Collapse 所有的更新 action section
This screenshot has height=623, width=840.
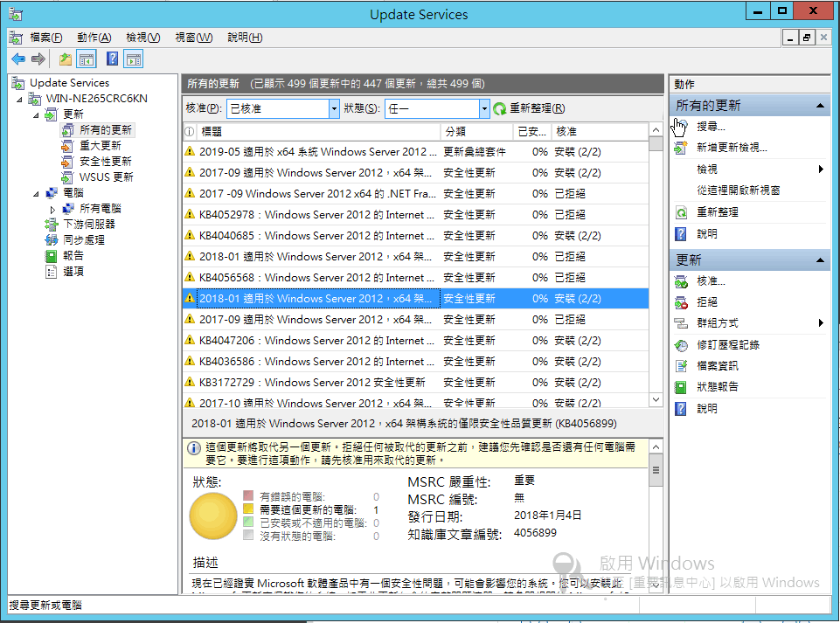820,106
